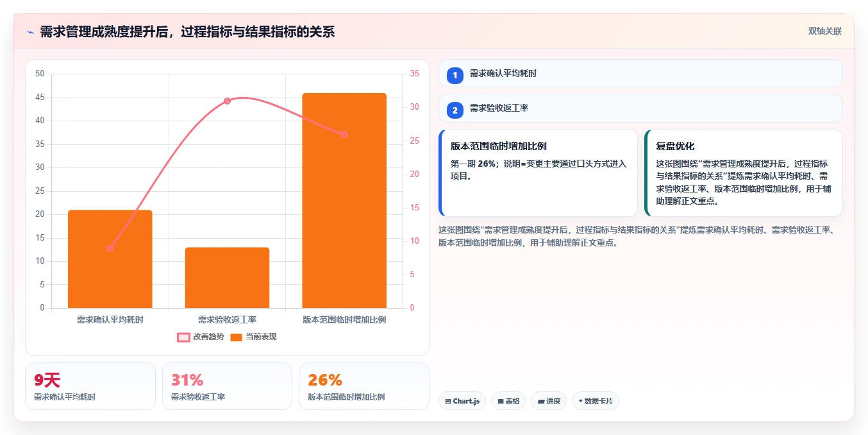
Task: Click the lightning icon beside the title
Action: 30,32
